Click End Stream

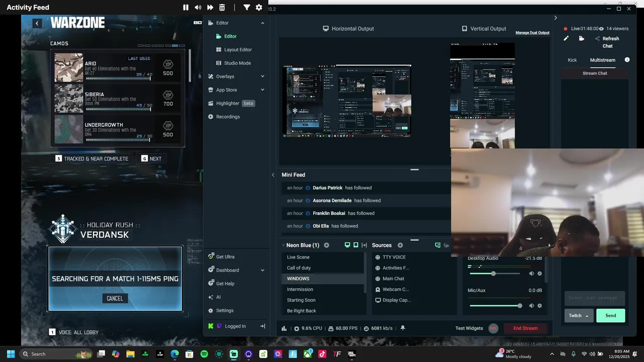click(x=525, y=328)
